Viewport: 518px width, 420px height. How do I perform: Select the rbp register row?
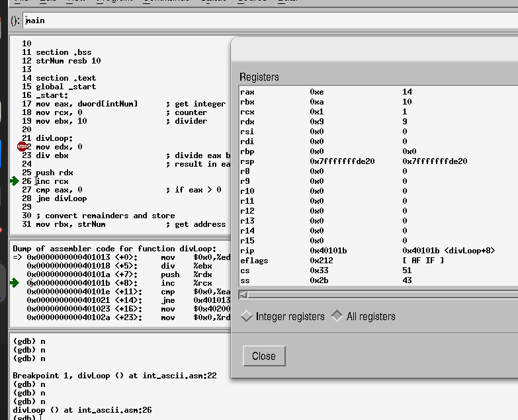tap(378, 151)
